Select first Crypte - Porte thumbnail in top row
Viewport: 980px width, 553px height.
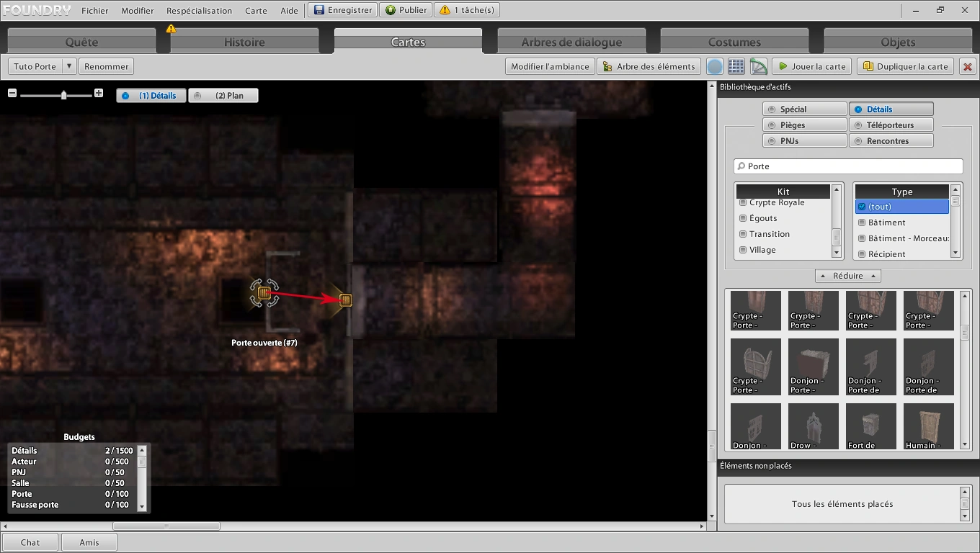(756, 310)
